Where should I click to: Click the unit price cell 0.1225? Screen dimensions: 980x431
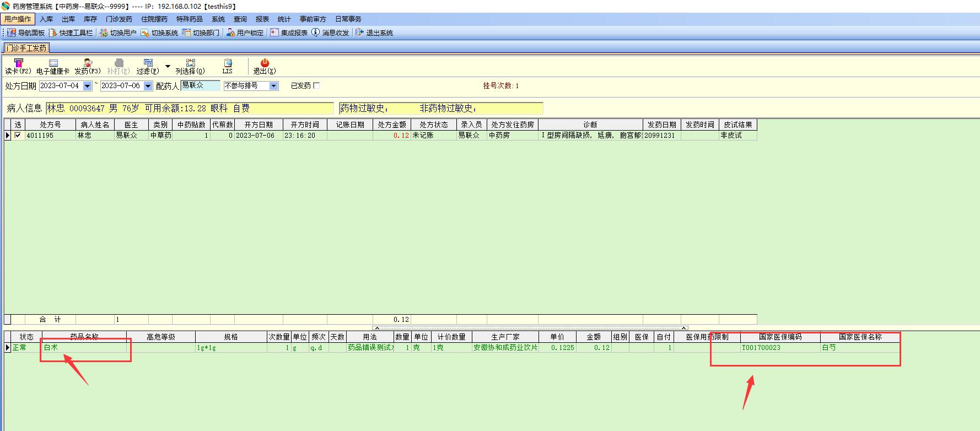coord(558,348)
